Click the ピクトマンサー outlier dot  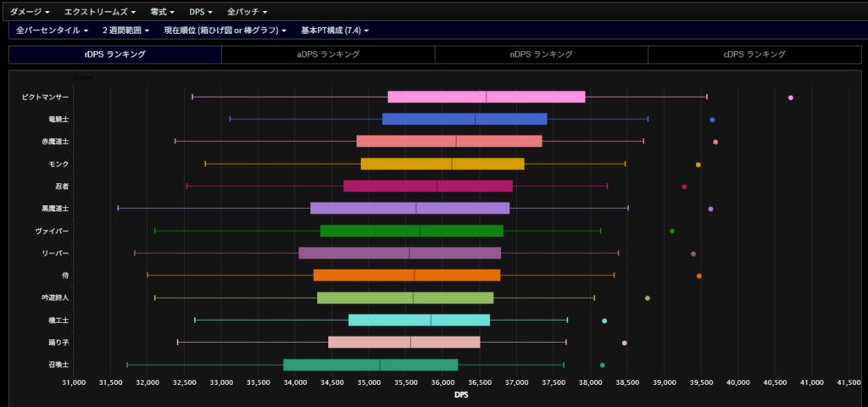[791, 98]
